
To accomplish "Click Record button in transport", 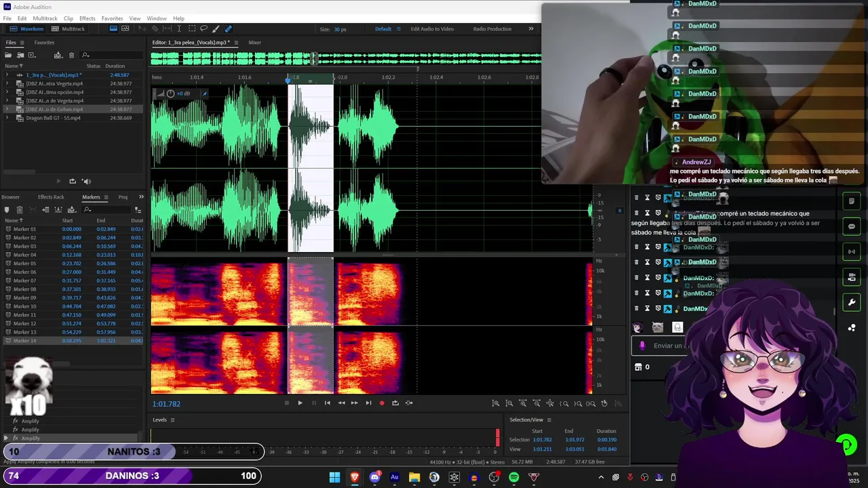I will [382, 403].
